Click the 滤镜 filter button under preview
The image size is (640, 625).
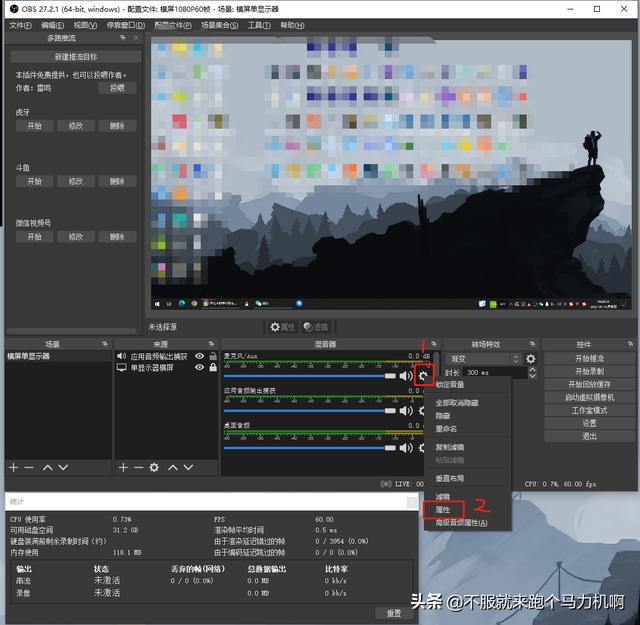pyautogui.click(x=315, y=327)
